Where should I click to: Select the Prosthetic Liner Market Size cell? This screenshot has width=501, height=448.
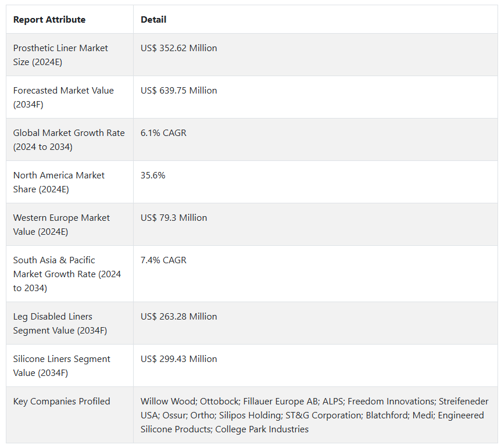click(60, 55)
